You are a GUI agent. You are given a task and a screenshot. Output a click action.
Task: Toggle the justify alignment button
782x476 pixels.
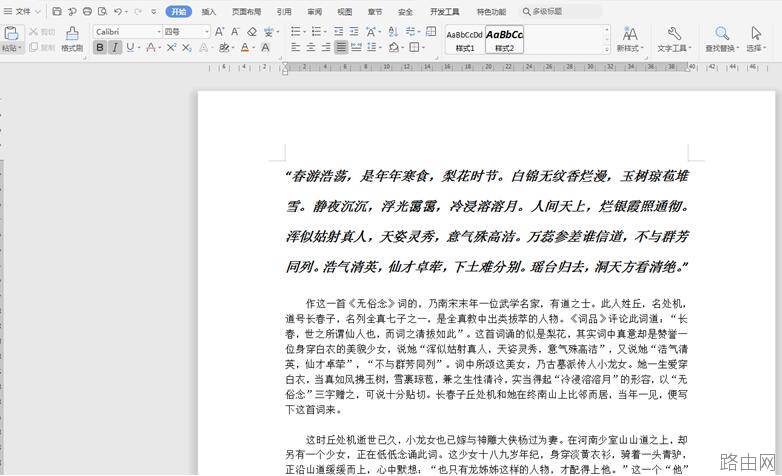pos(341,47)
